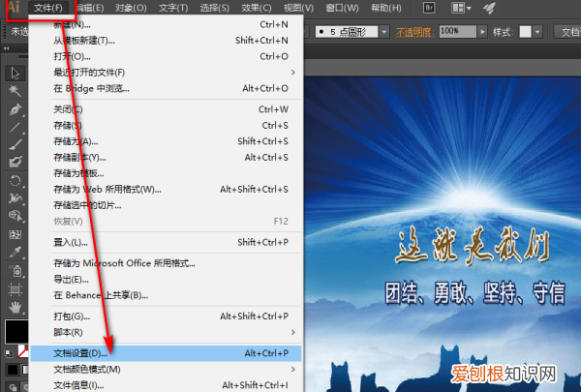Choose 文档设置(D)... menu item
This screenshot has width=581, height=392.
click(166, 353)
